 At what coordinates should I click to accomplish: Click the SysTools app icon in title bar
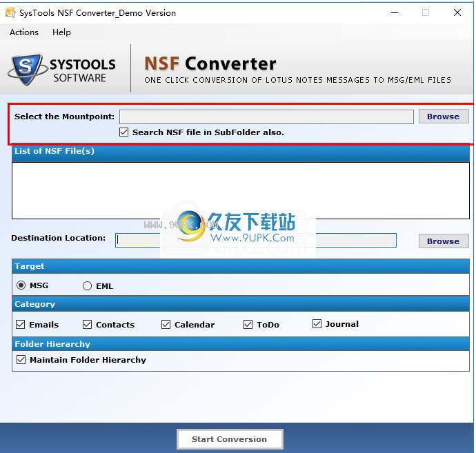[10, 12]
